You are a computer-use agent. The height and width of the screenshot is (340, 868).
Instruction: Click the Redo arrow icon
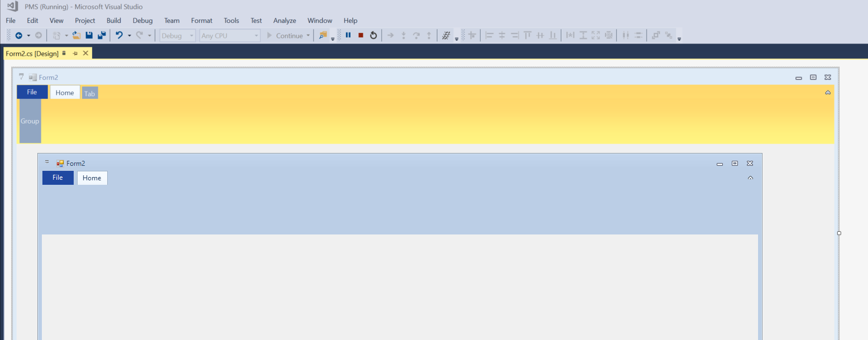tap(140, 35)
